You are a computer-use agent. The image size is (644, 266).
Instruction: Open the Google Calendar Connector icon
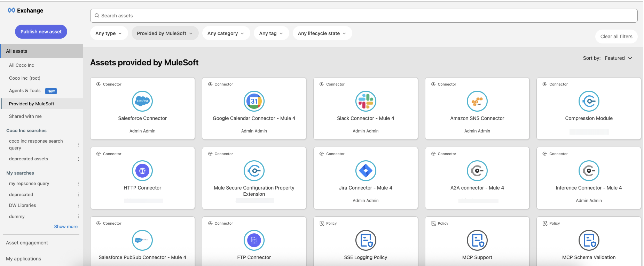point(254,101)
